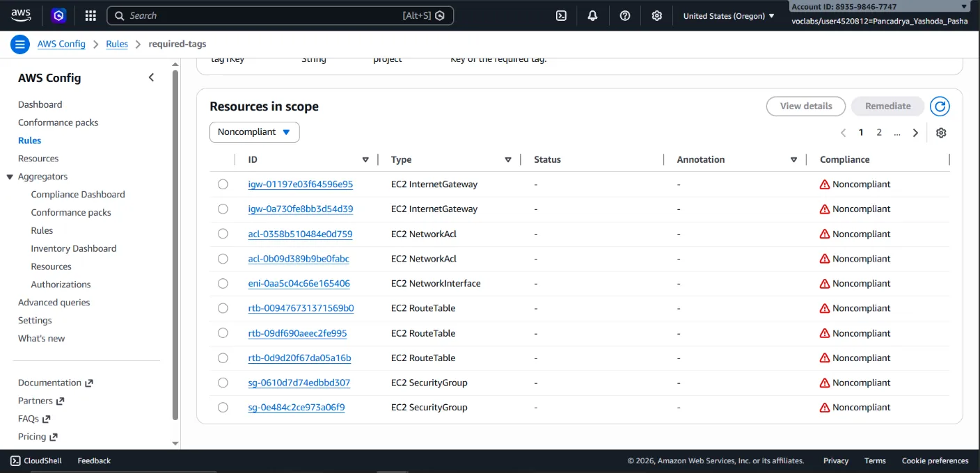
Task: Click the Remediate button
Action: click(x=887, y=106)
